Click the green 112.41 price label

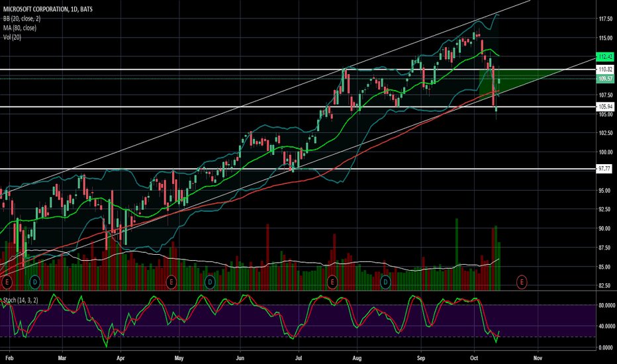(x=605, y=57)
